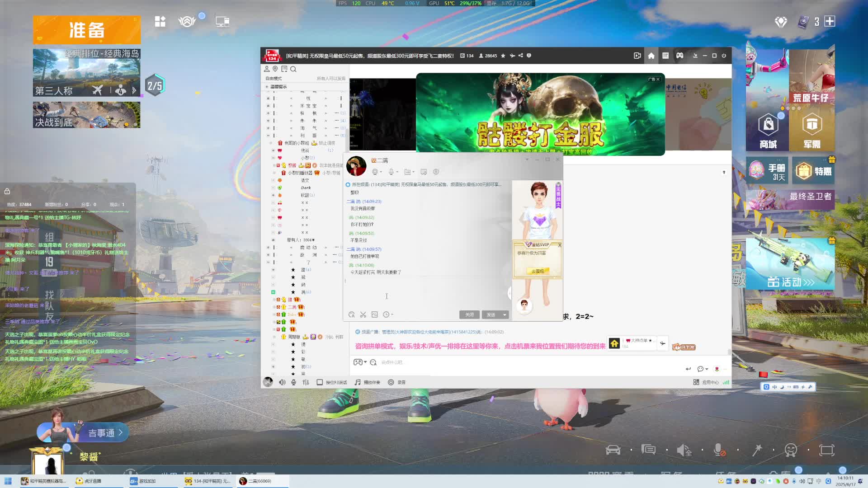The height and width of the screenshot is (488, 868).
Task: Close the skull game advertisement banner
Action: coord(658,79)
